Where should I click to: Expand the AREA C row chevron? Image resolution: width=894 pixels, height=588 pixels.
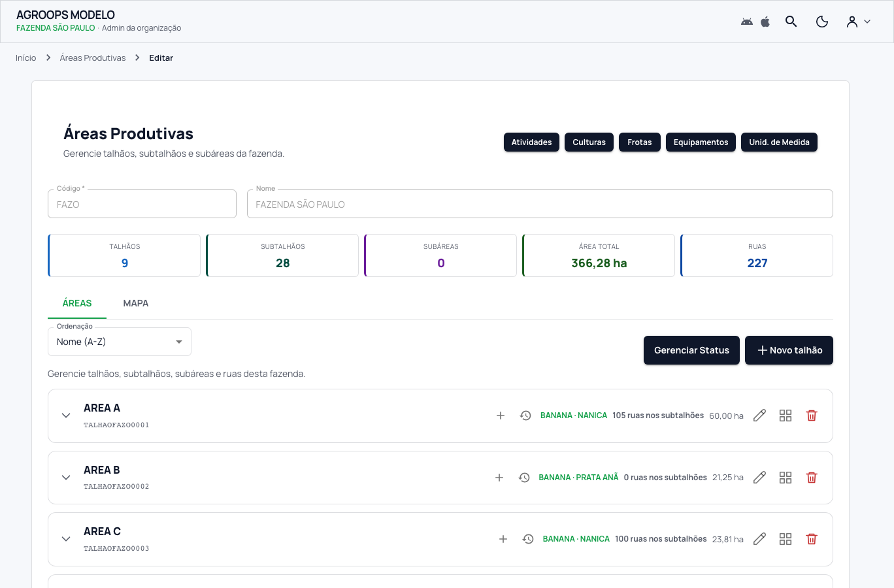(x=66, y=539)
